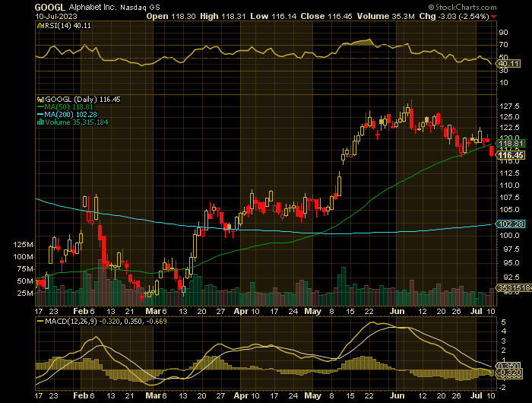The width and height of the screenshot is (532, 403).
Task: Click the 105.0 price axis label
Action: coord(509,210)
